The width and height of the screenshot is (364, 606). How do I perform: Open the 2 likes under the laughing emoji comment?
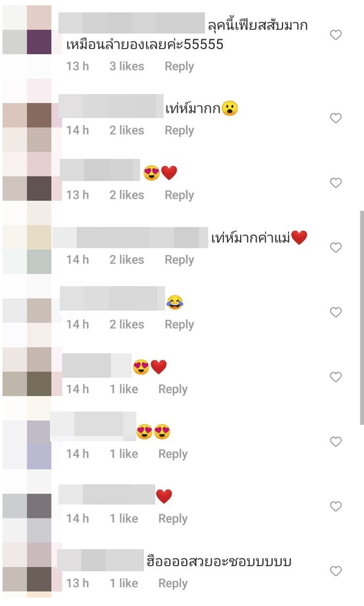click(127, 325)
